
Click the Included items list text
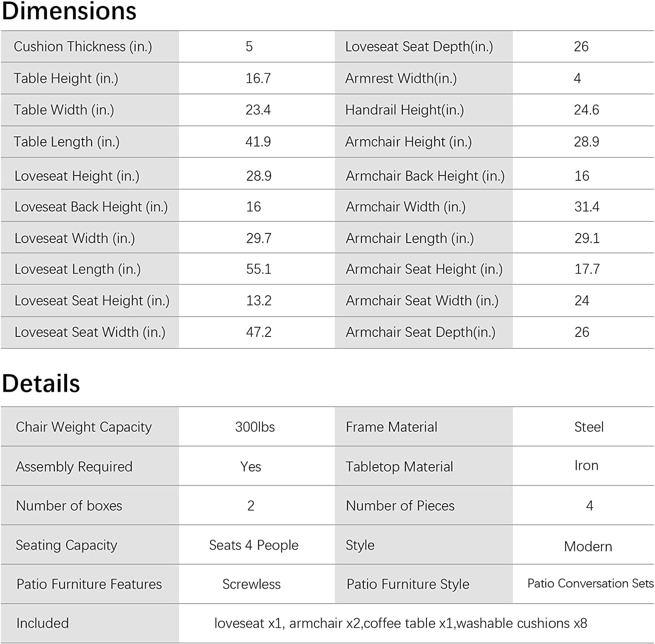tap(401, 623)
